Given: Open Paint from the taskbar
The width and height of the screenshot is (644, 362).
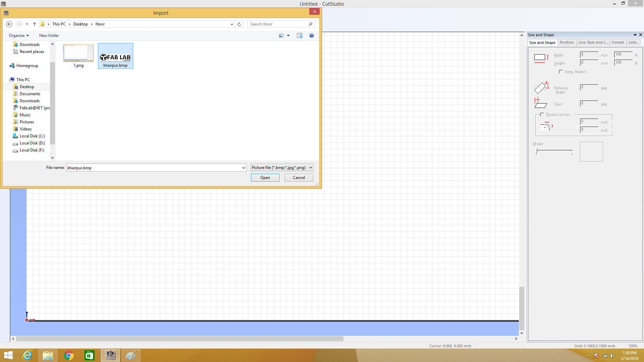Looking at the screenshot, I should point(131,355).
